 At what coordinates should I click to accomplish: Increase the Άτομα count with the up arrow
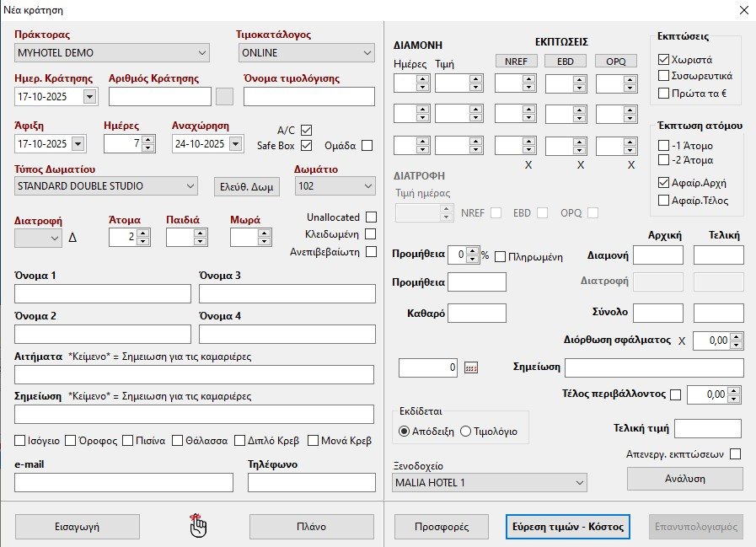tap(142, 233)
